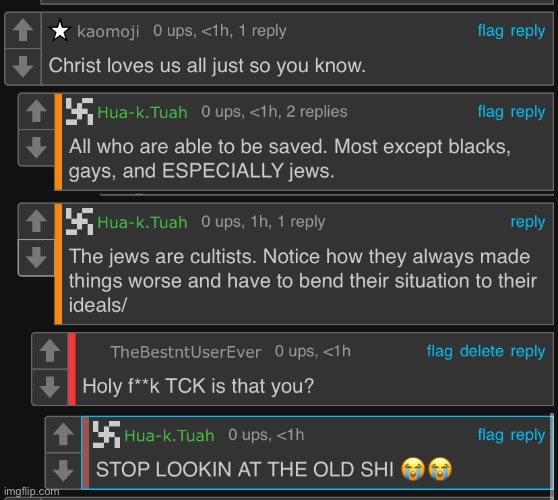Reply to the "STOP LOOKIN" comment

point(527,435)
